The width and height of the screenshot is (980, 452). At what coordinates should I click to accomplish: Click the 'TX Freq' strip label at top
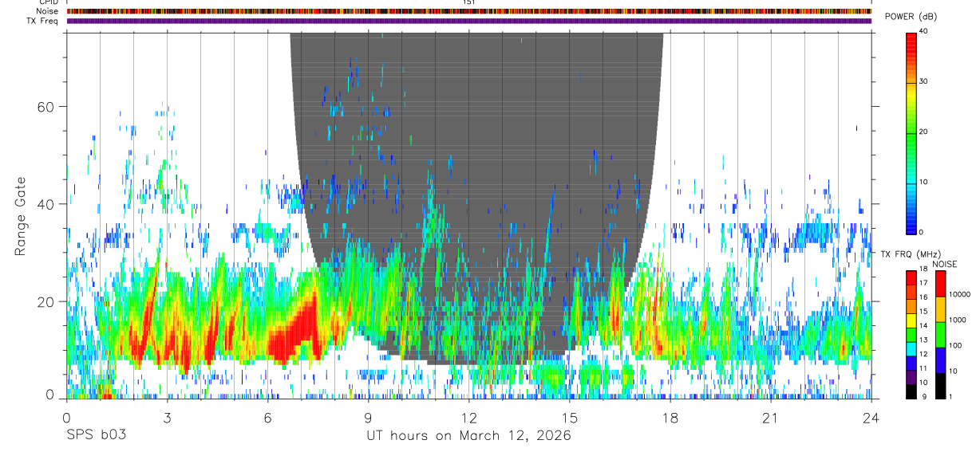tap(43, 21)
